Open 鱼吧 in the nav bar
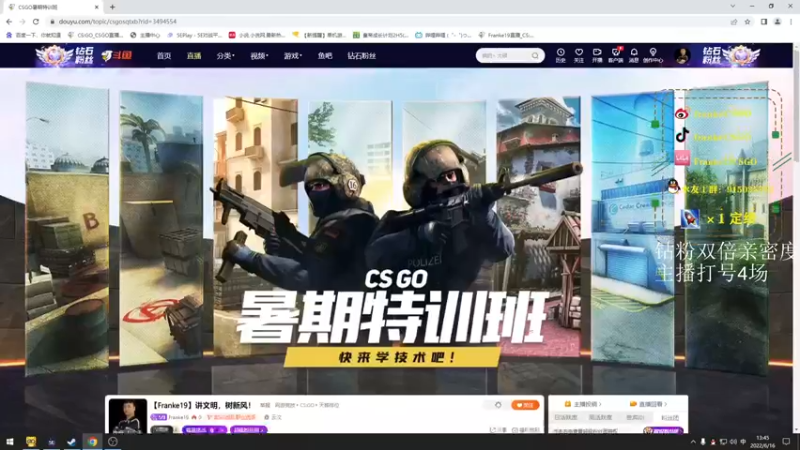Screen dimensions: 800x450 point(325,56)
